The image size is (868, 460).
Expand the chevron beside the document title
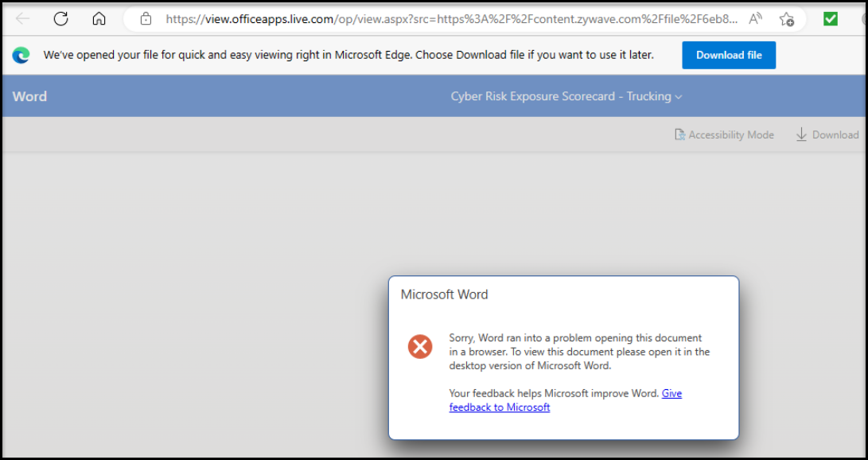[x=679, y=97]
